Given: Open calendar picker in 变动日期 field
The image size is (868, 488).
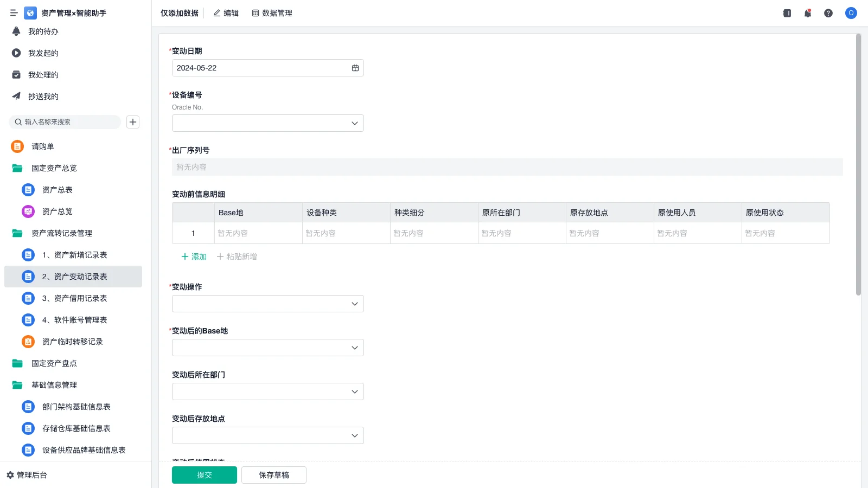Looking at the screenshot, I should click(x=355, y=68).
